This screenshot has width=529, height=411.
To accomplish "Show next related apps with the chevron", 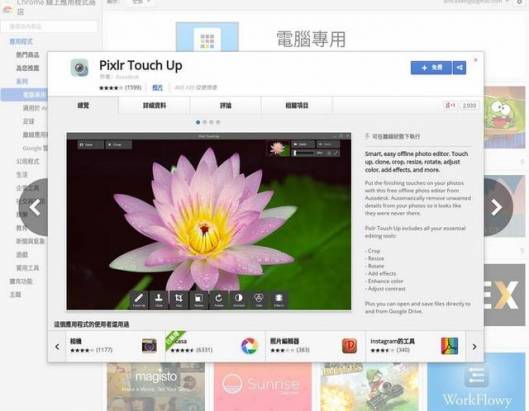I will [474, 347].
